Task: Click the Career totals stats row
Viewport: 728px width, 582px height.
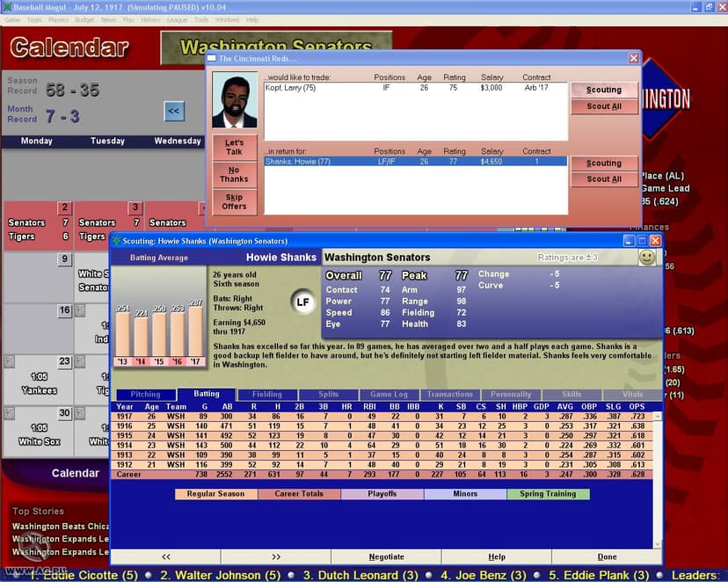Action: [382, 475]
